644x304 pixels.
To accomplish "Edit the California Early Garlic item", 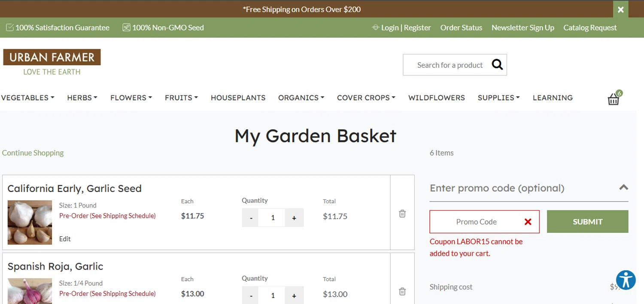I will [x=65, y=239].
